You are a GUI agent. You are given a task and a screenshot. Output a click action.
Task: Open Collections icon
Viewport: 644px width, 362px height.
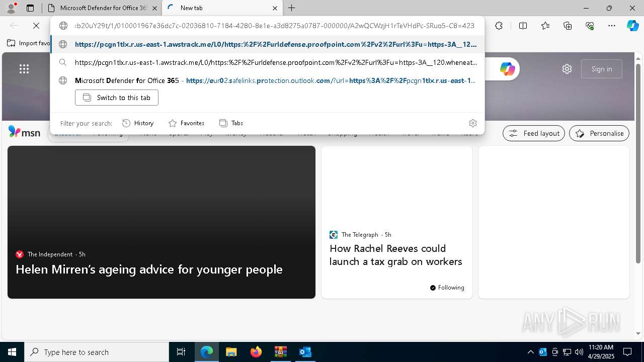(x=568, y=26)
